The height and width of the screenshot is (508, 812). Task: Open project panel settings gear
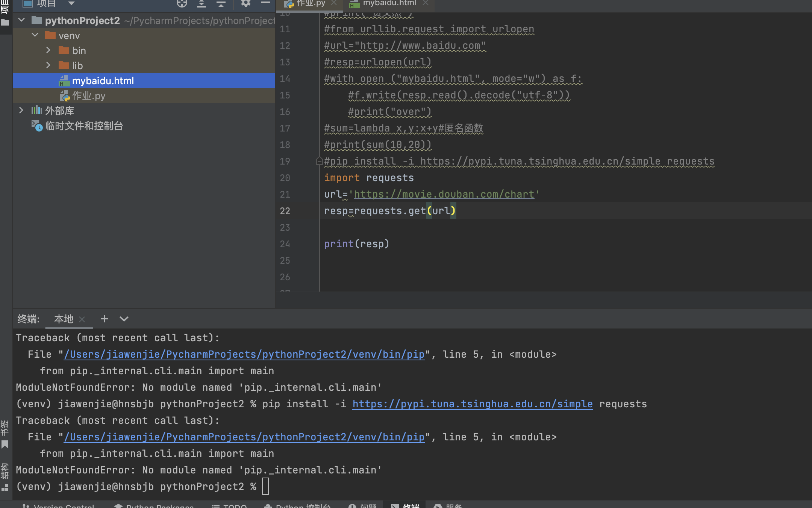[x=246, y=3]
